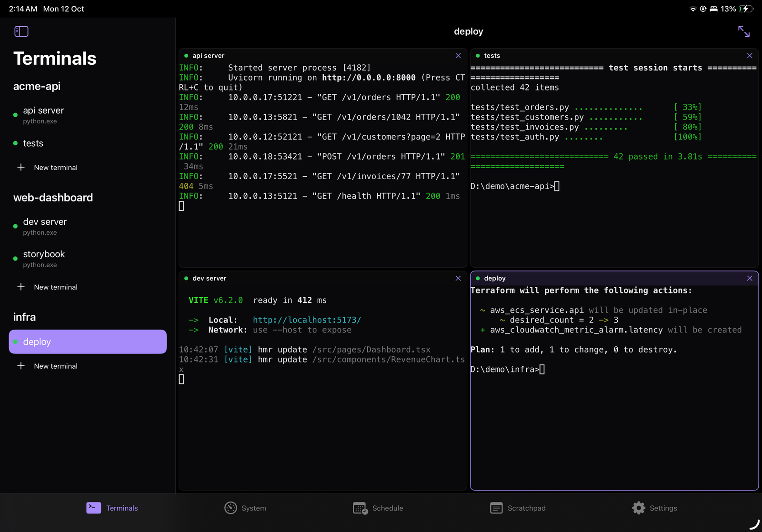Close the api server pane
The height and width of the screenshot is (532, 762).
point(458,56)
